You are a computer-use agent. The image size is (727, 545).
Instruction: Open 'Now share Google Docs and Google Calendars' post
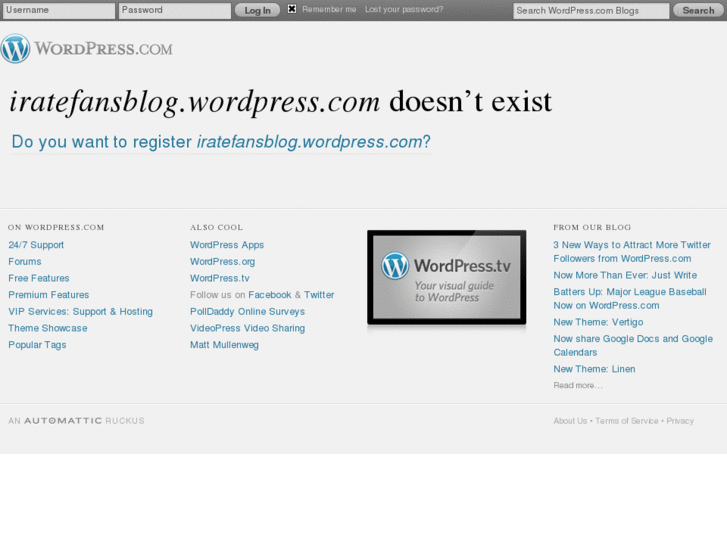(633, 346)
